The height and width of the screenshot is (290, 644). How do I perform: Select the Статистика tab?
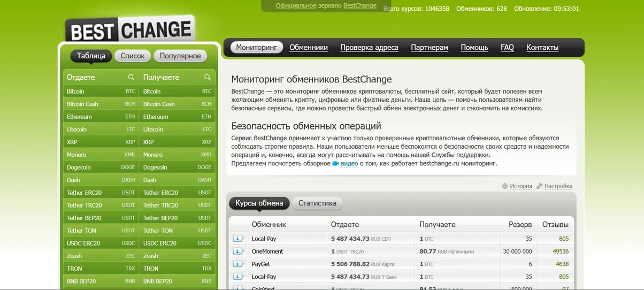[317, 203]
